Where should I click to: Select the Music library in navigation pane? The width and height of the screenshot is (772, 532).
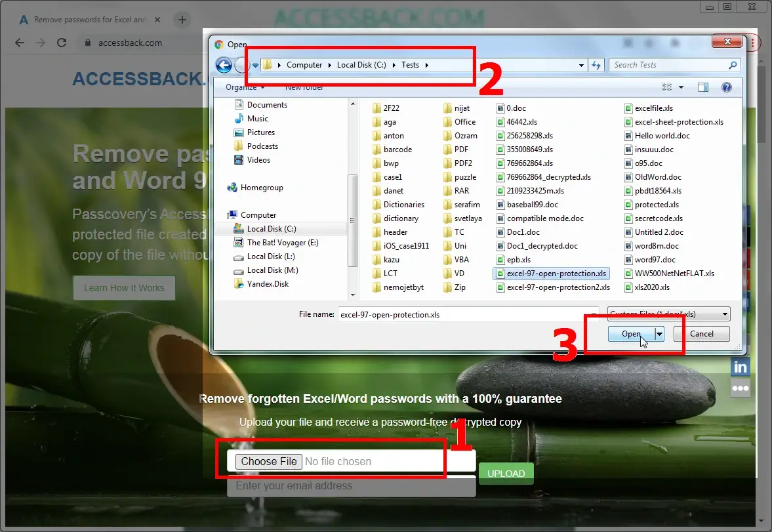[x=251, y=118]
